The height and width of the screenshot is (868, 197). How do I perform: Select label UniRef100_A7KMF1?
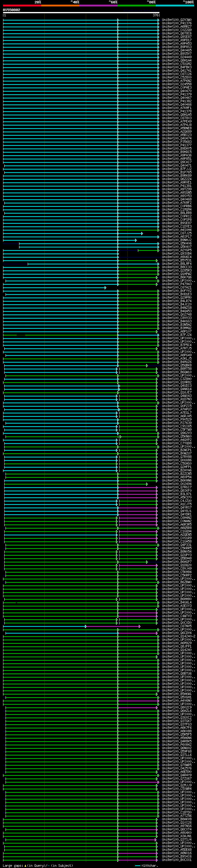tap(177, 108)
